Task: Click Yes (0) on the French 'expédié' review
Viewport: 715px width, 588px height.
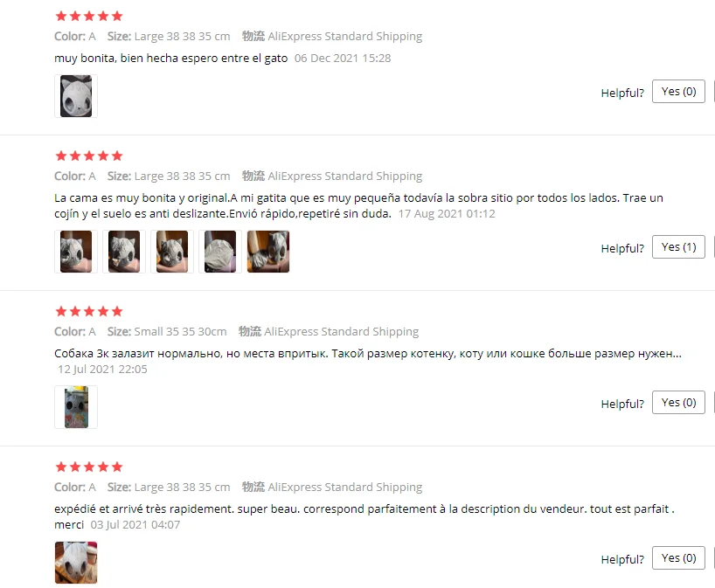Action: coord(678,558)
